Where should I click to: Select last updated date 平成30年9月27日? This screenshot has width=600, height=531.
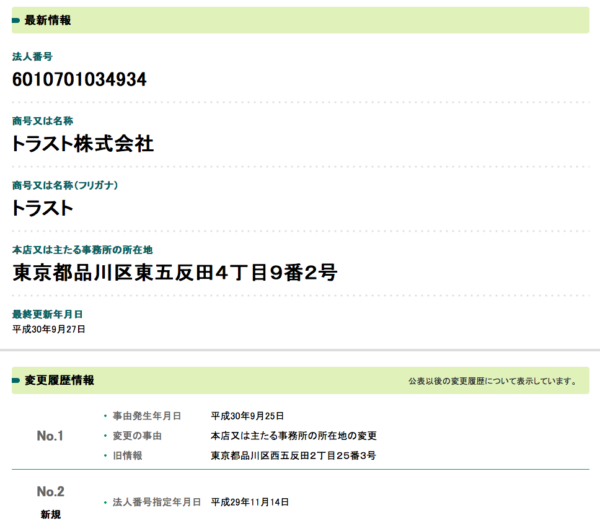coord(49,329)
